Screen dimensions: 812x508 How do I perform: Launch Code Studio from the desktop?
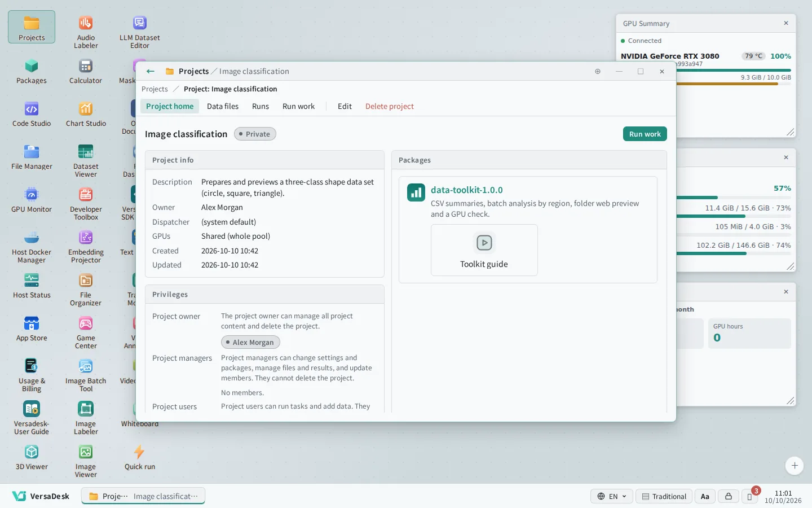(x=32, y=115)
